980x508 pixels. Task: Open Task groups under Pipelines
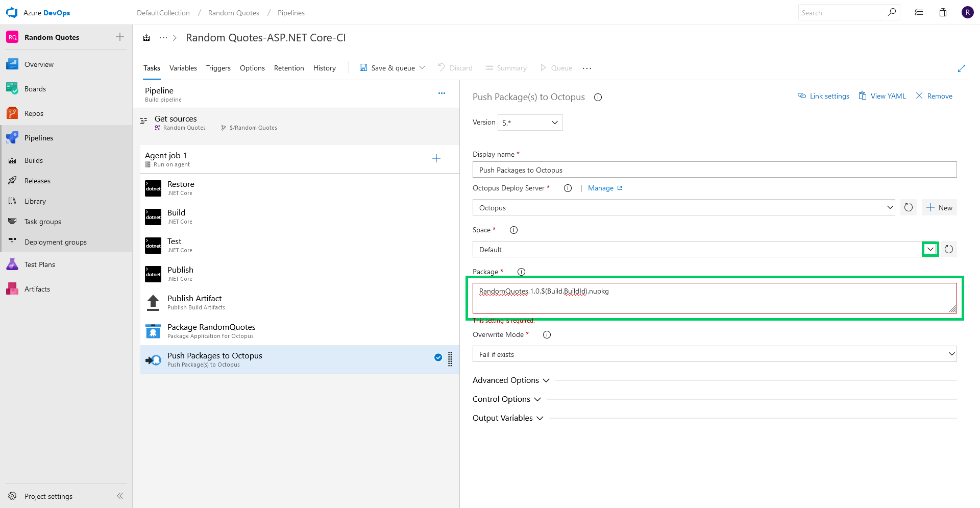(x=42, y=222)
